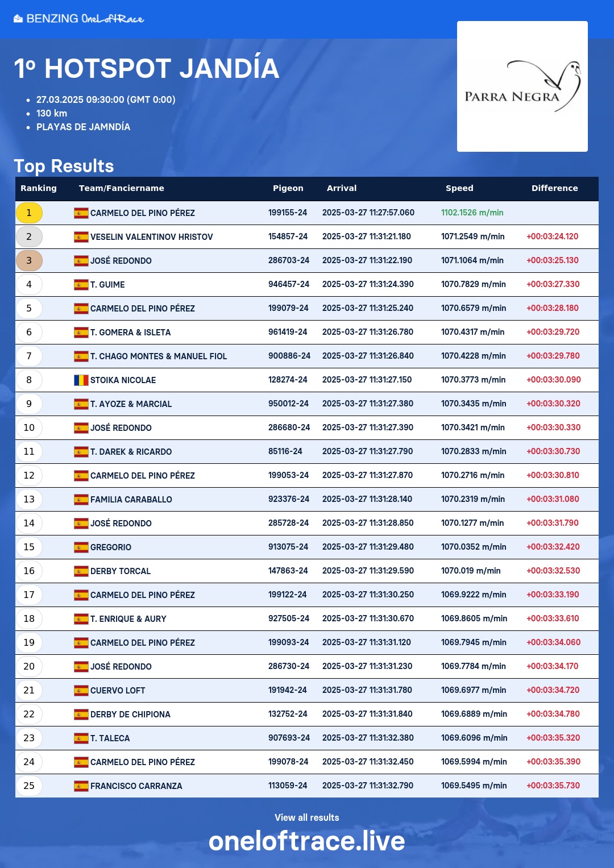Click the flag next to DERBY TORCAL
Viewport: 614px width, 868px height.
(81, 571)
